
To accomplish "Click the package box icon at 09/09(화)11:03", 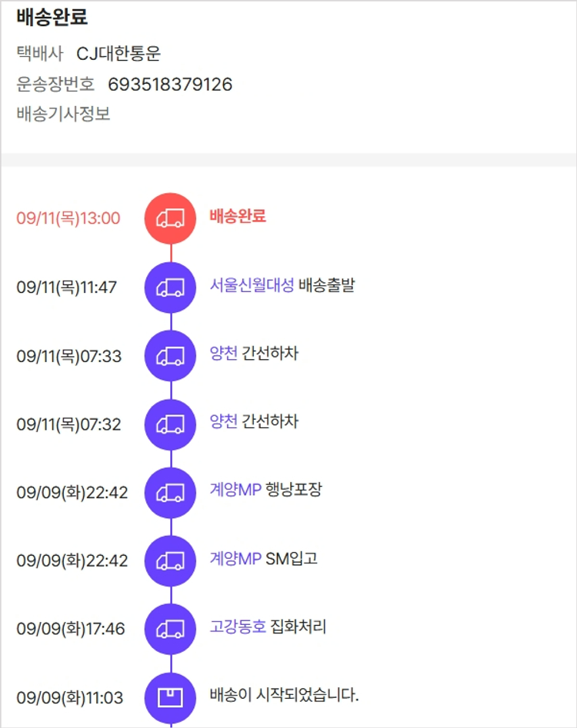I will tap(170, 697).
